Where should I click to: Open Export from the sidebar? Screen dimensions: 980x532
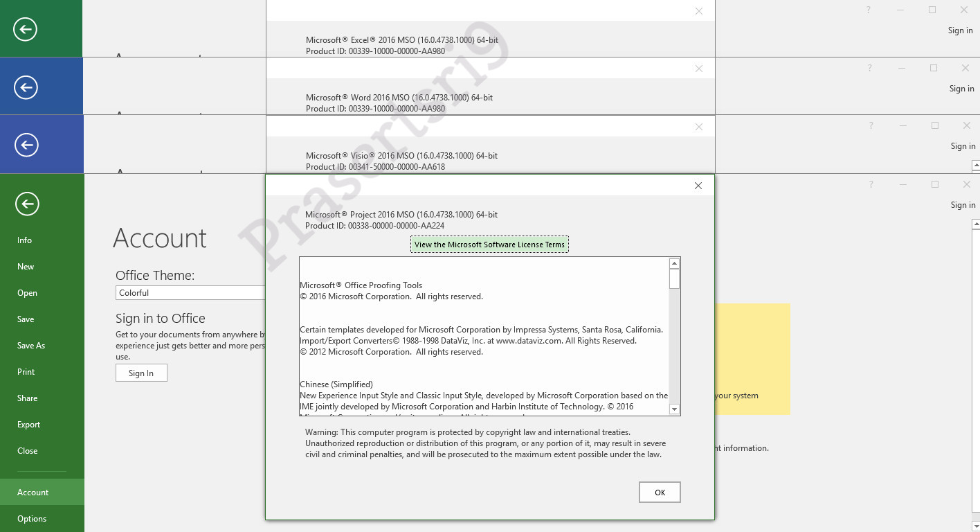[42, 425]
